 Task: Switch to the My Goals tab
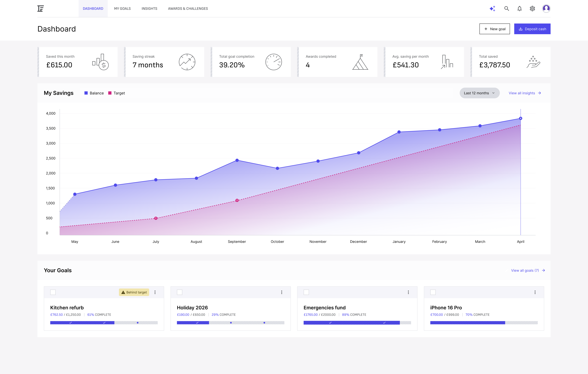pos(122,9)
